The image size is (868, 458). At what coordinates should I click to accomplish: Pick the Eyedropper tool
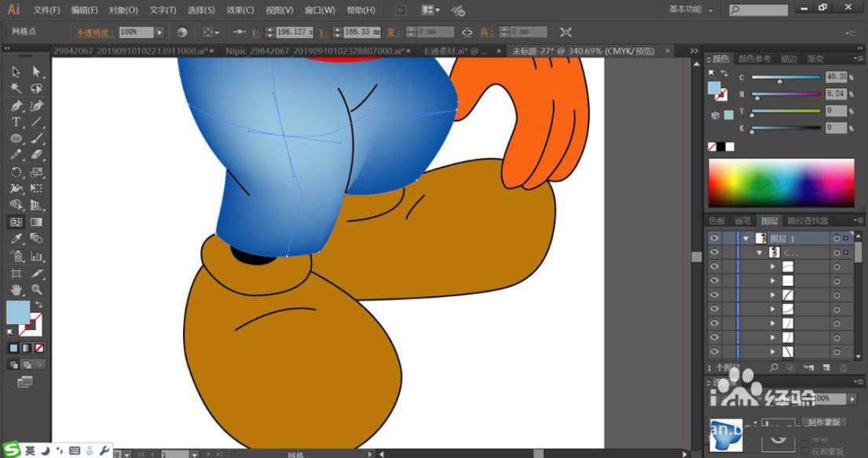pos(16,239)
